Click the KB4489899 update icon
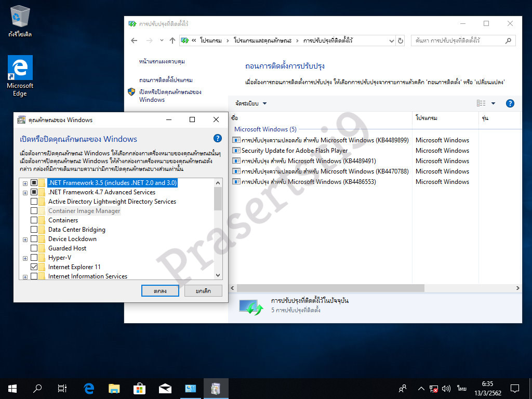 236,140
